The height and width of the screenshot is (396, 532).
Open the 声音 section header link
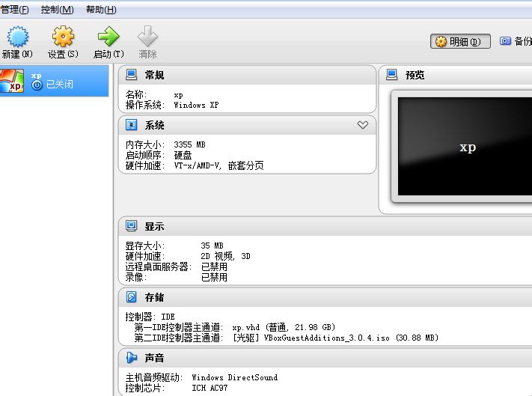(154, 358)
